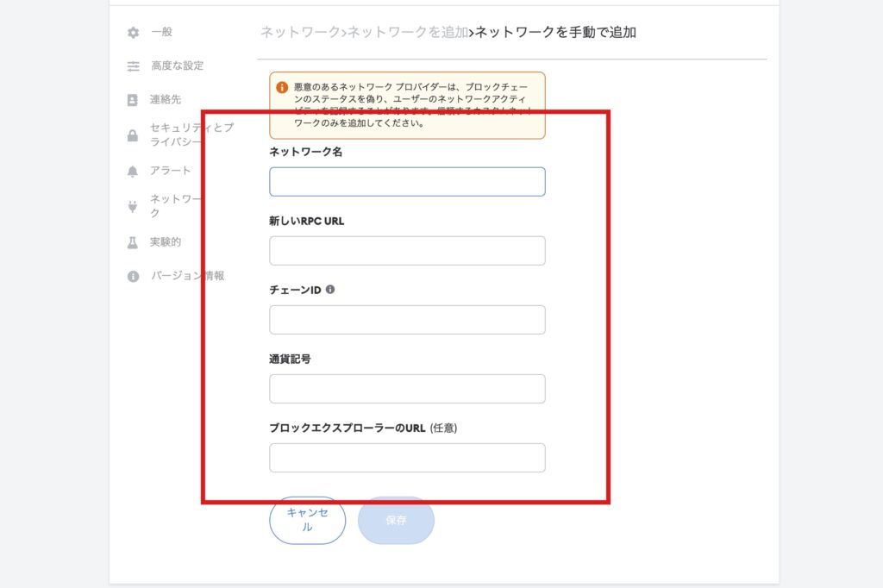Open the バージョン情報 section

[187, 276]
